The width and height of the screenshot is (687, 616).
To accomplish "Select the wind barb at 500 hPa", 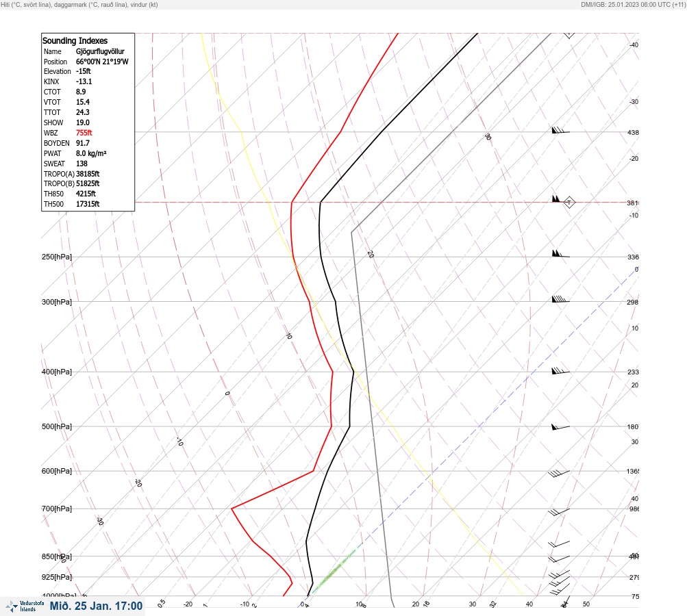I will tap(560, 427).
